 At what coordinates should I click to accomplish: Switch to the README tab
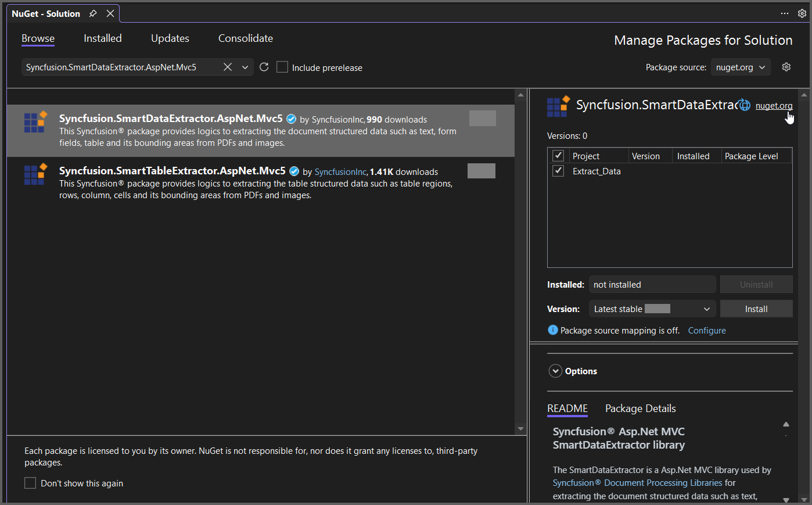point(567,409)
